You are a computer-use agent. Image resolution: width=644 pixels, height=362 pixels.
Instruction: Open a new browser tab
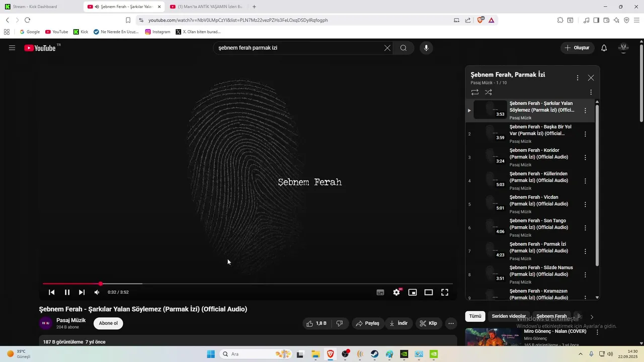pos(254,7)
